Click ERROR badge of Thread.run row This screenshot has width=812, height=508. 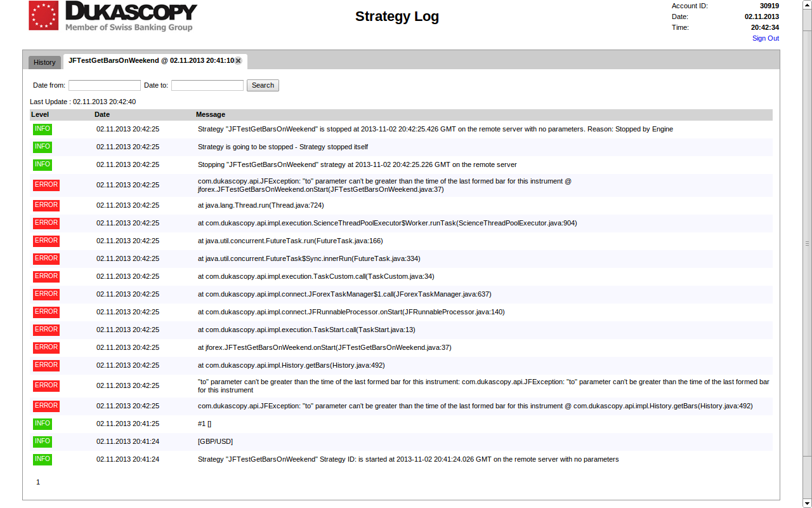(46, 205)
